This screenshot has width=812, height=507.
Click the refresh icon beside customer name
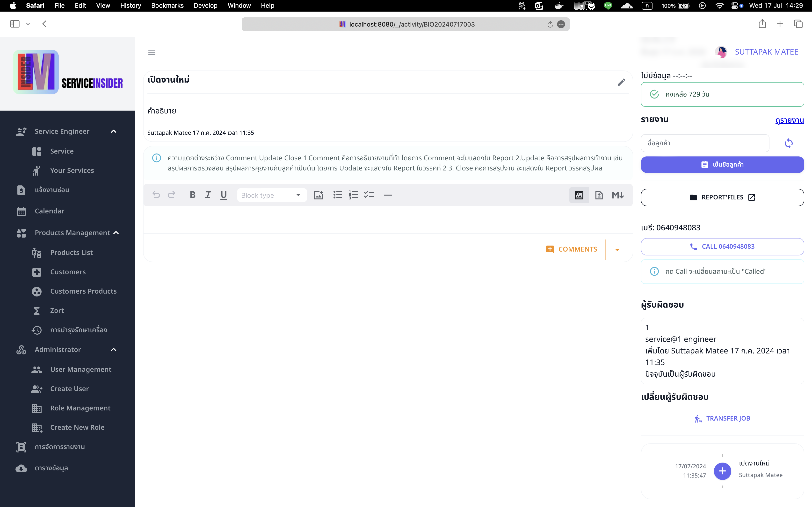tap(789, 143)
